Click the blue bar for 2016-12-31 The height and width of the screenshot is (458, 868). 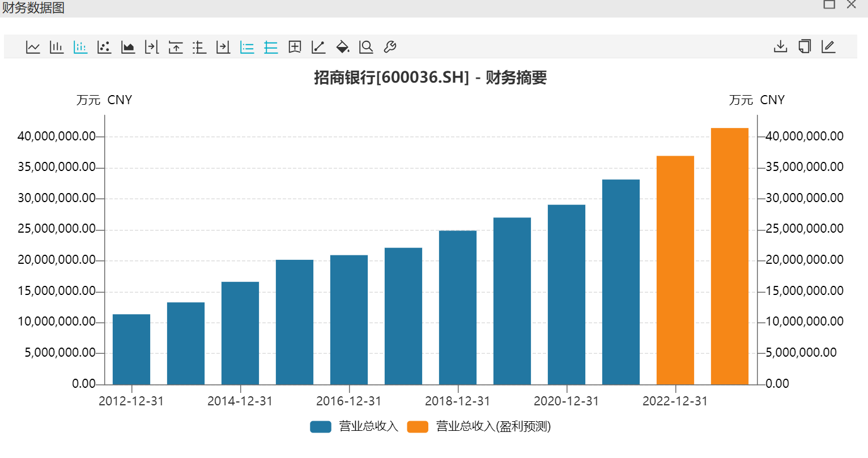349,320
